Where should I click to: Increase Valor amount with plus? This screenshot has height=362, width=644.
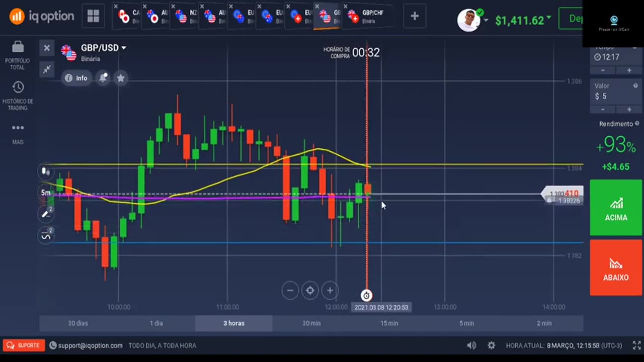[x=629, y=109]
